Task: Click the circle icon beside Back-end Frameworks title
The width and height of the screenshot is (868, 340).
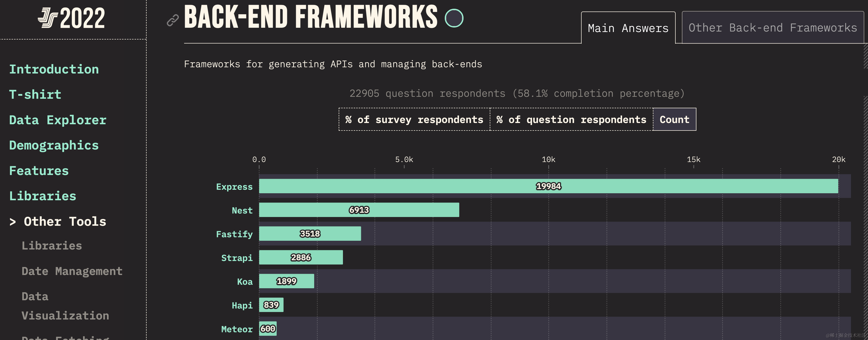Action: coord(454,18)
